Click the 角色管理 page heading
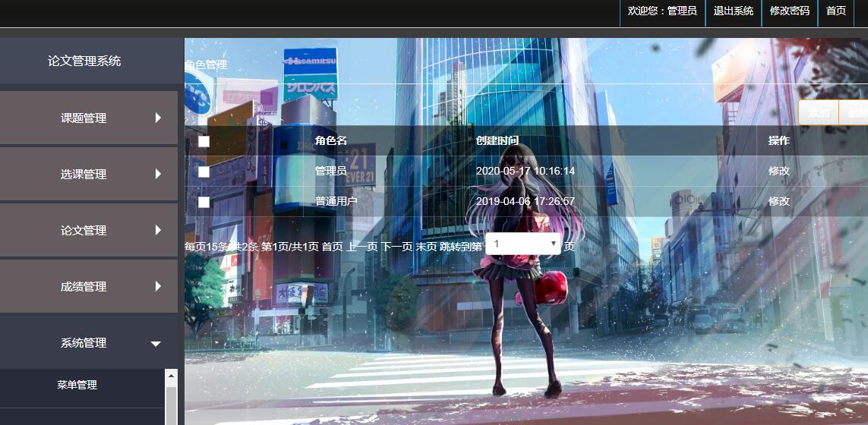The image size is (868, 425). pos(206,65)
